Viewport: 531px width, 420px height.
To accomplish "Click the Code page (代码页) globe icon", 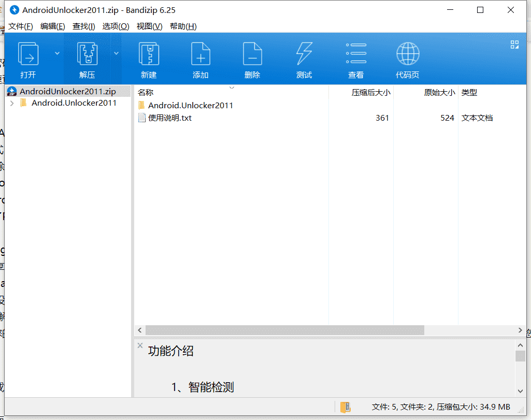I will click(x=408, y=53).
